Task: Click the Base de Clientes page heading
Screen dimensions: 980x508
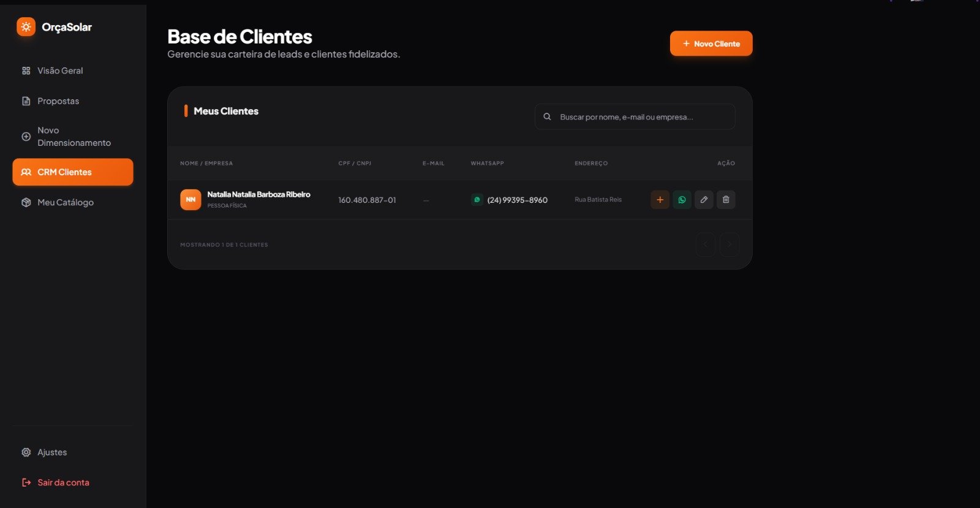Action: pyautogui.click(x=239, y=37)
